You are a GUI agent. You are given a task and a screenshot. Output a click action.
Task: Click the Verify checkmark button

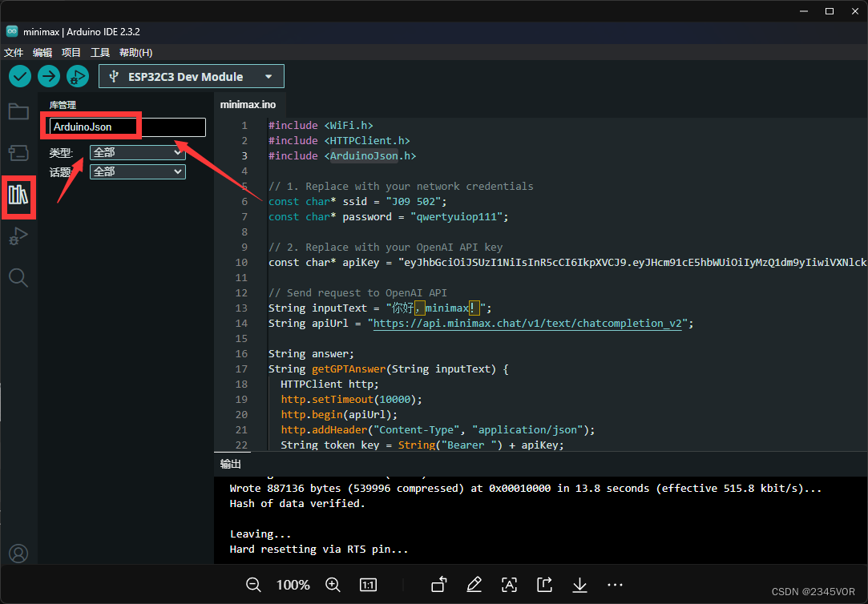(x=20, y=76)
